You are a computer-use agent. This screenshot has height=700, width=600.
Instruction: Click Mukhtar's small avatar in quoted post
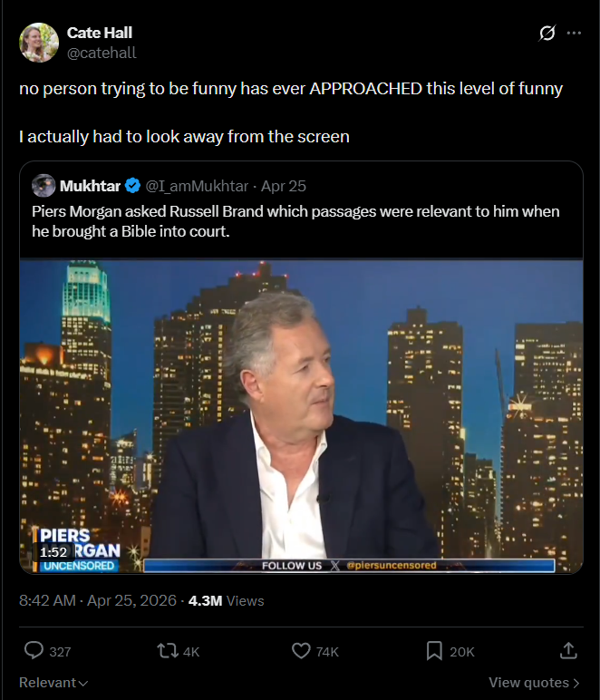[x=44, y=186]
